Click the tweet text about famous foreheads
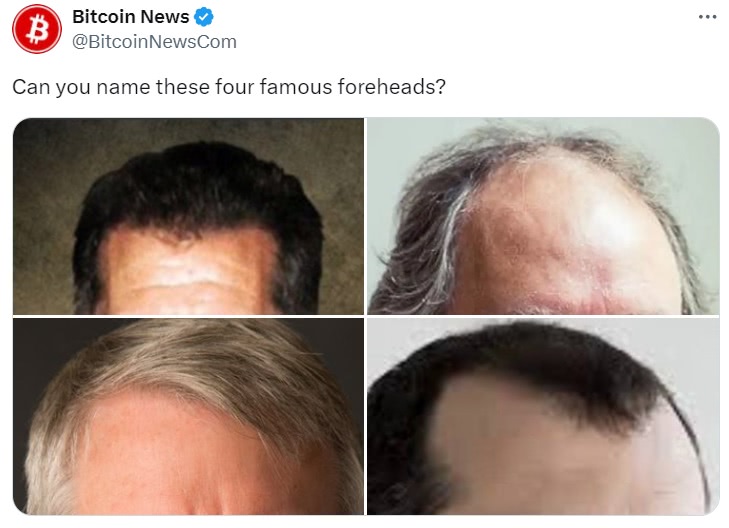This screenshot has width=729, height=528. 229,87
